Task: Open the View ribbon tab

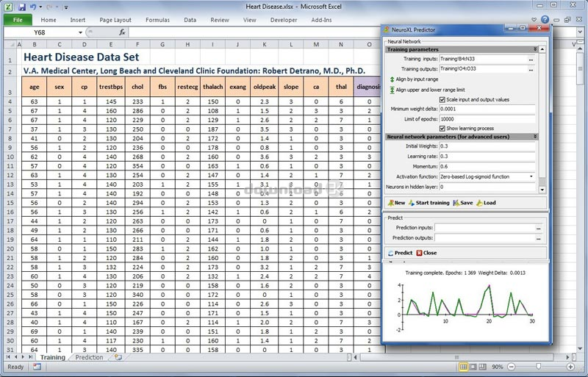Action: (x=249, y=20)
